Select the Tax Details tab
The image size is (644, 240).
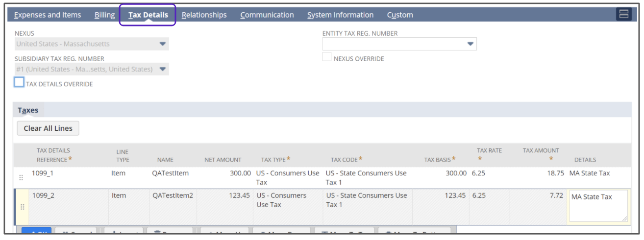coord(148,15)
